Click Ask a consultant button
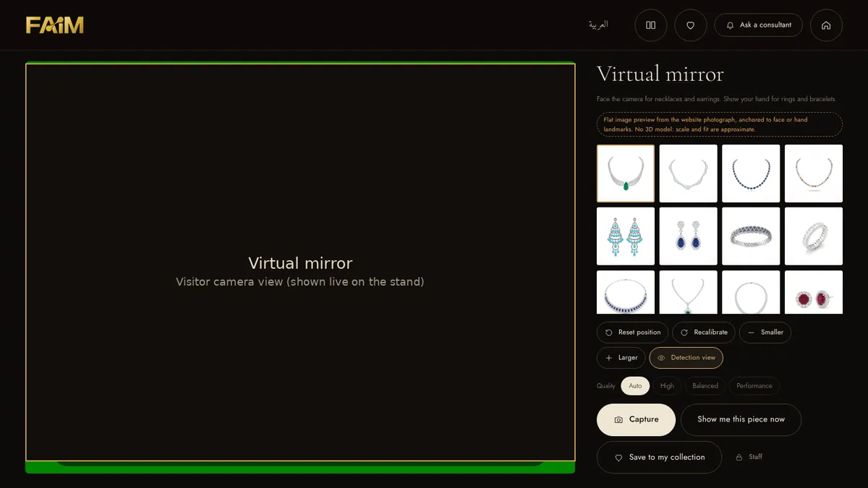 (x=759, y=25)
